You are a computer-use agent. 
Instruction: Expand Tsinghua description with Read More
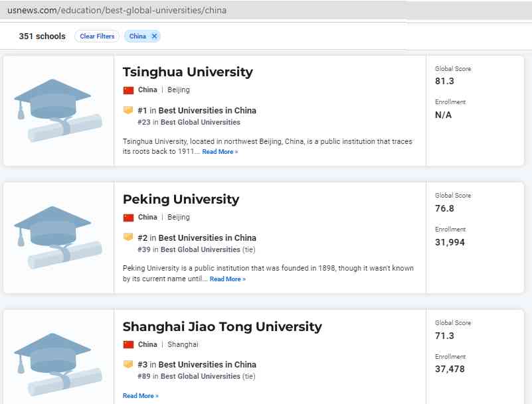(220, 152)
